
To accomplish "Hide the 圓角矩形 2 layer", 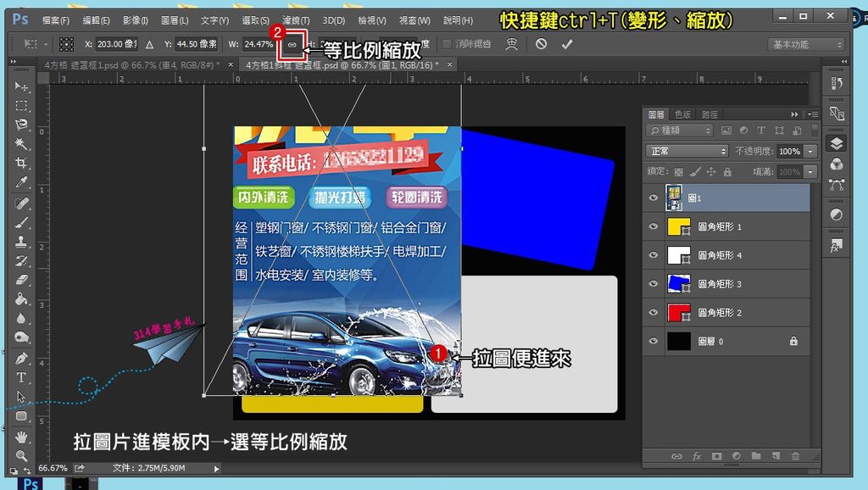I will [x=654, y=312].
